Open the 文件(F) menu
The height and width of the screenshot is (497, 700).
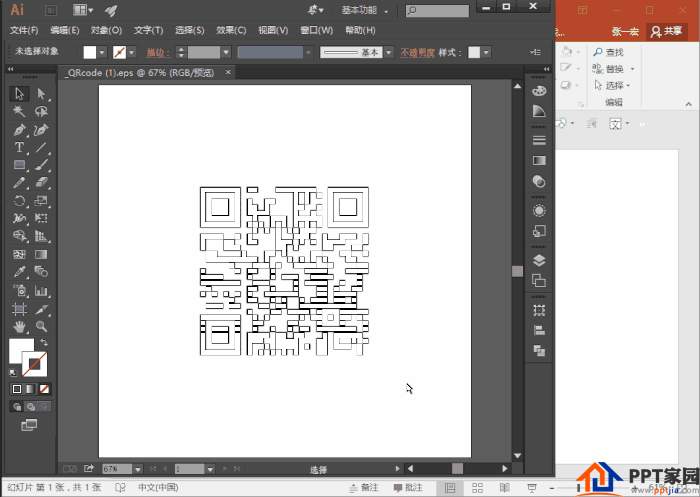click(24, 30)
